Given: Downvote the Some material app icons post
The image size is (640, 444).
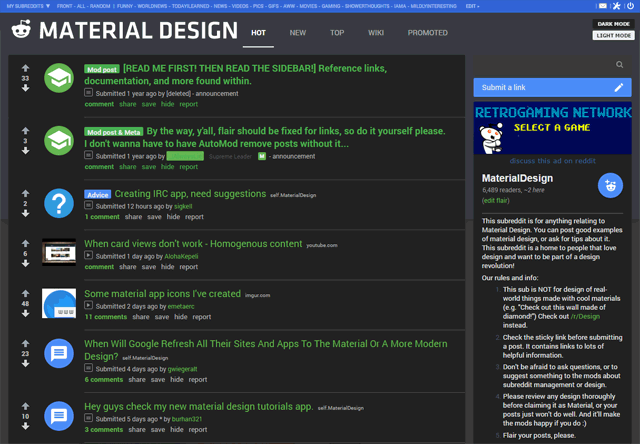Looking at the screenshot, I should click(x=25, y=313).
